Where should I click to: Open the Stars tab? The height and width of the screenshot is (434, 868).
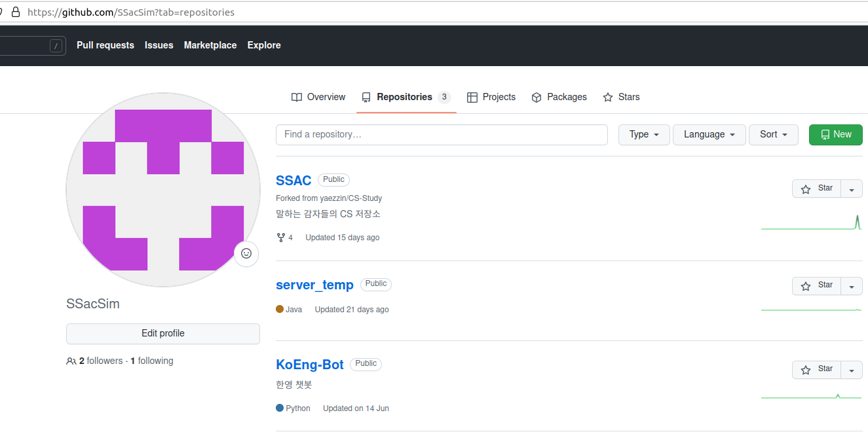(x=621, y=97)
